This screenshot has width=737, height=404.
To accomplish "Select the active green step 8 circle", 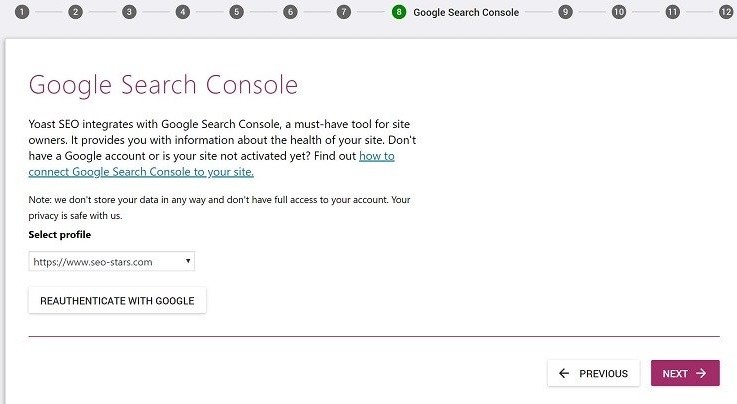I will pyautogui.click(x=399, y=12).
